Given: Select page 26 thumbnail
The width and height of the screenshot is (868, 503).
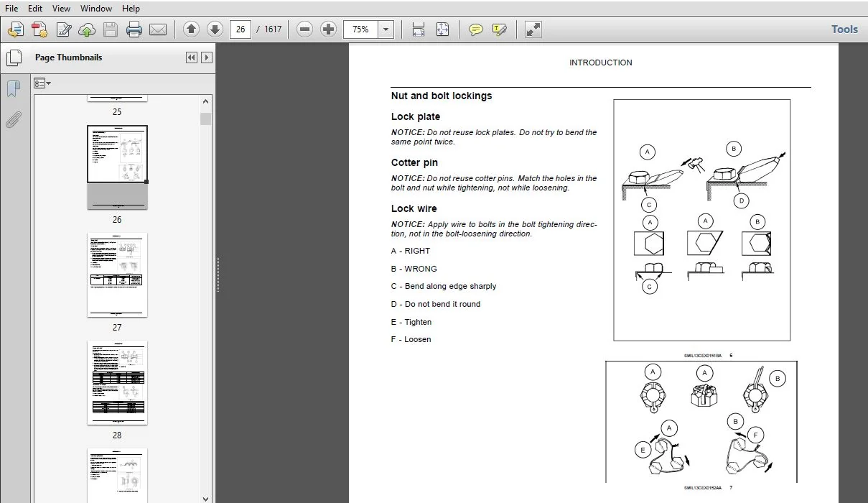Looking at the screenshot, I should (x=117, y=167).
